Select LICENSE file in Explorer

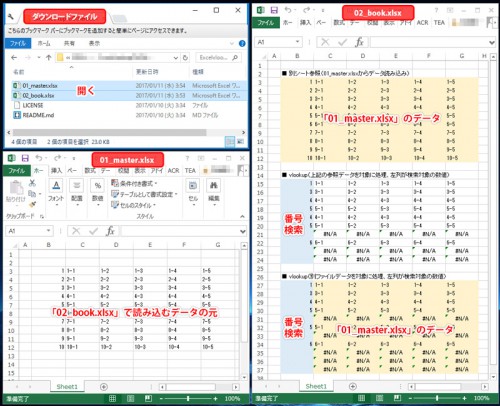coord(130,105)
